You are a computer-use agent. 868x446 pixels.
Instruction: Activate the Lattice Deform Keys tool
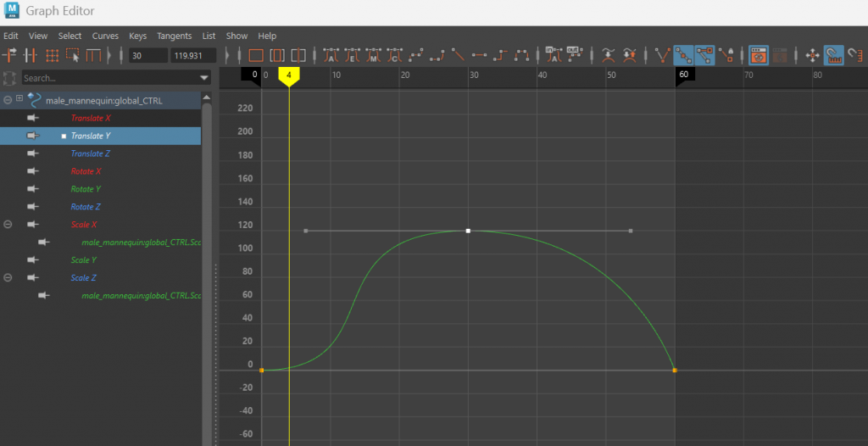(52, 55)
